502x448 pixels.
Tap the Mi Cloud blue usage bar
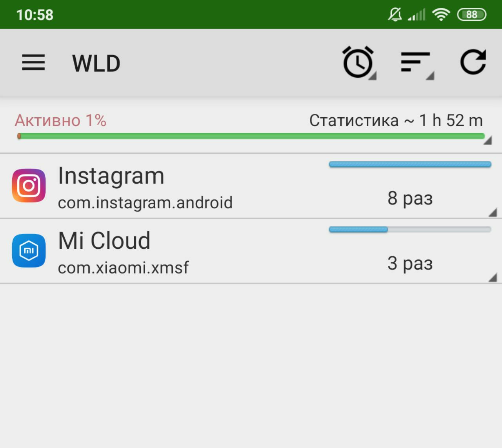410,229
